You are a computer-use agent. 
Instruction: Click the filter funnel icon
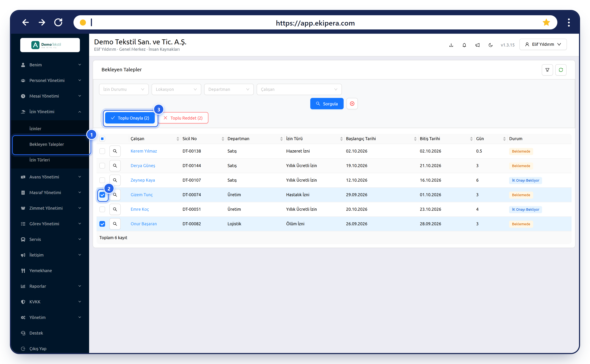click(x=547, y=70)
